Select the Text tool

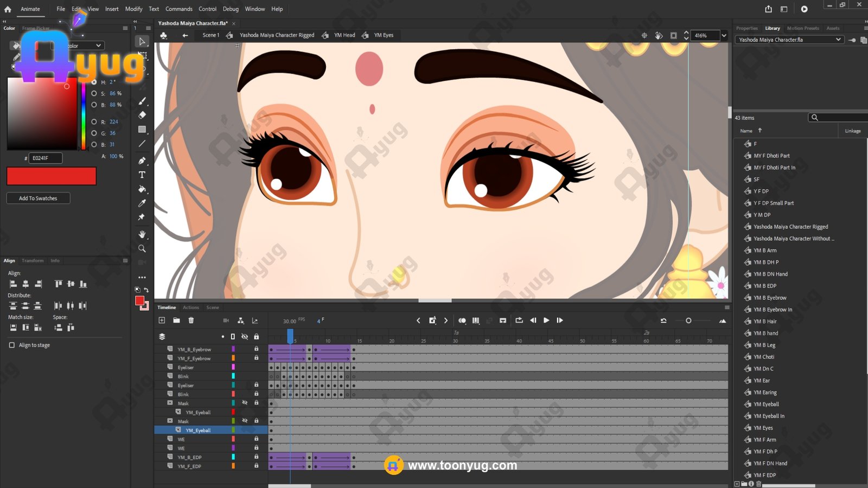click(x=142, y=175)
